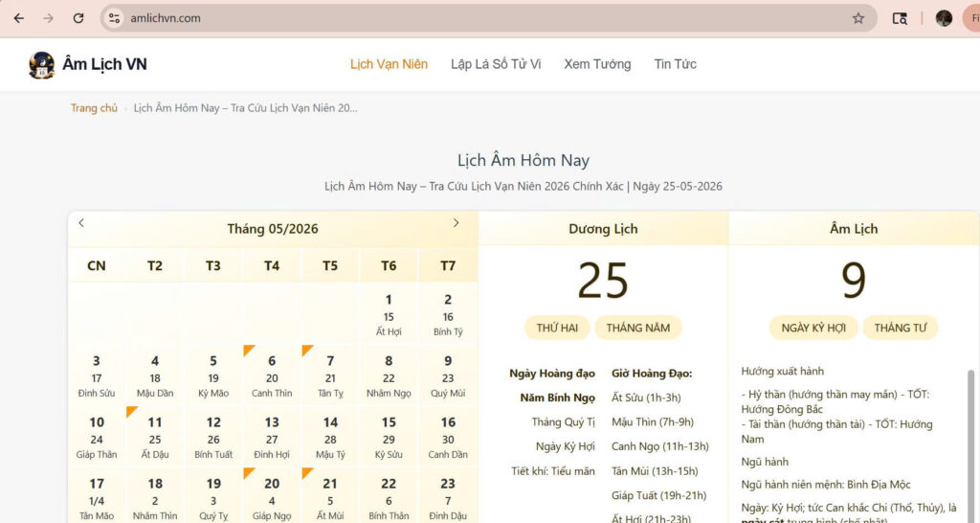Click the Tháng Quý Tị text
The image size is (980, 523).
563,421
